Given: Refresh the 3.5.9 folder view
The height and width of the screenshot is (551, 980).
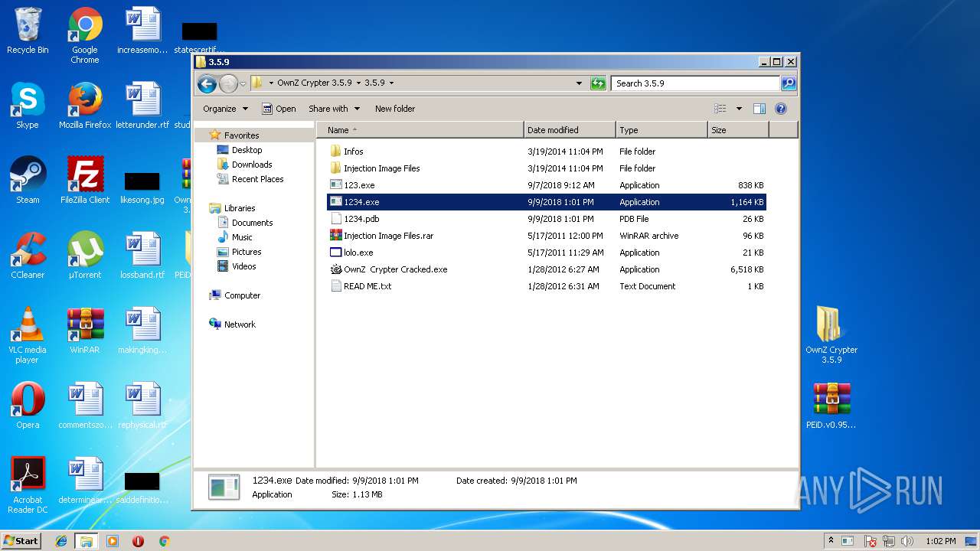Looking at the screenshot, I should (598, 83).
